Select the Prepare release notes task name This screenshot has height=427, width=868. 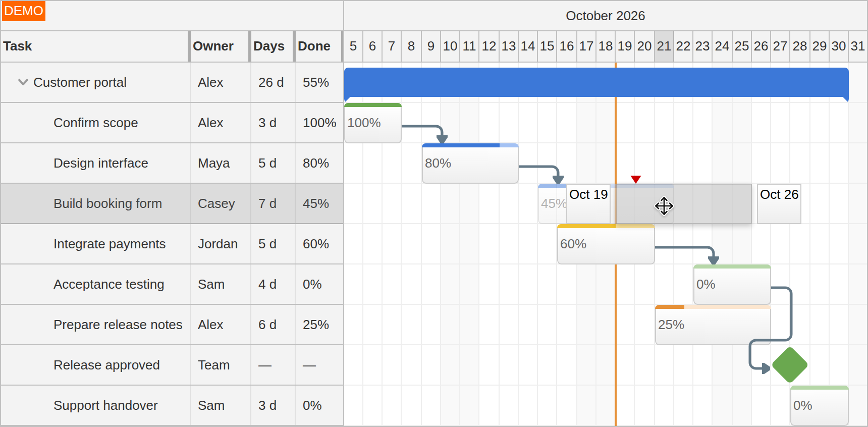(118, 325)
